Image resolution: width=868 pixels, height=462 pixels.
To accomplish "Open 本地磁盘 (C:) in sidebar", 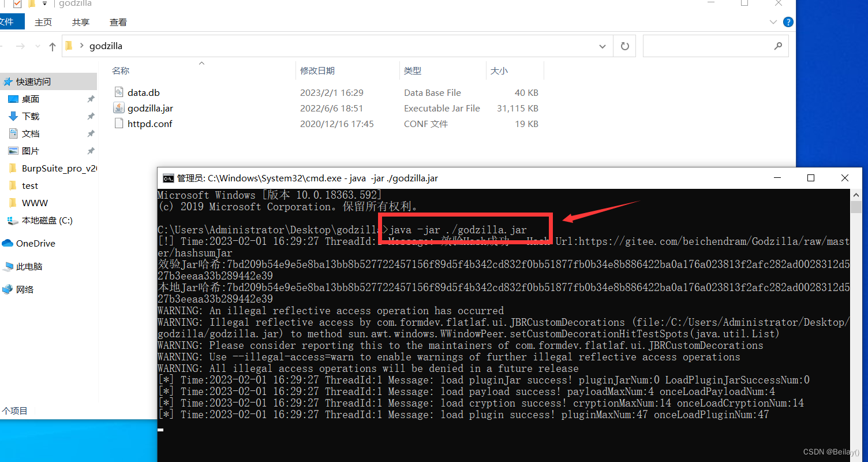I will 47,221.
